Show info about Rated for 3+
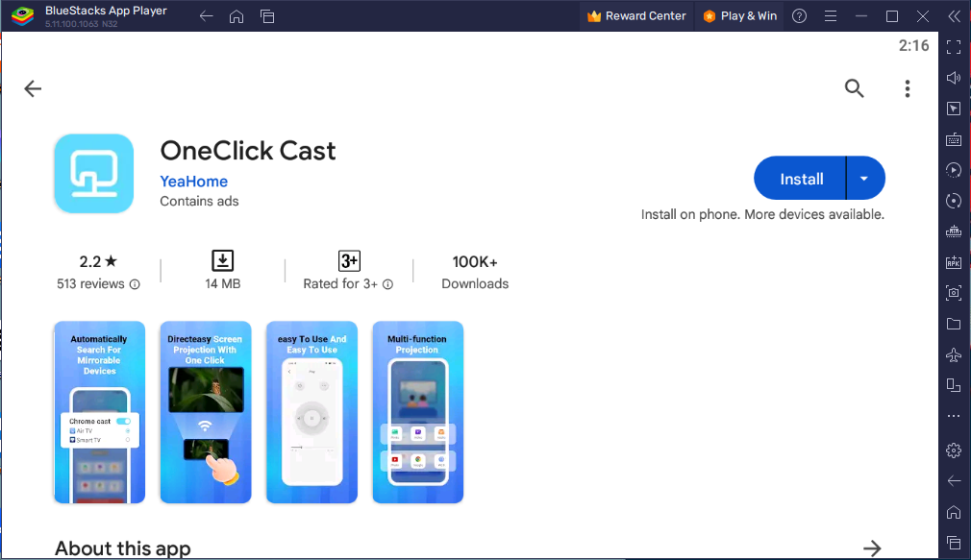 387,284
